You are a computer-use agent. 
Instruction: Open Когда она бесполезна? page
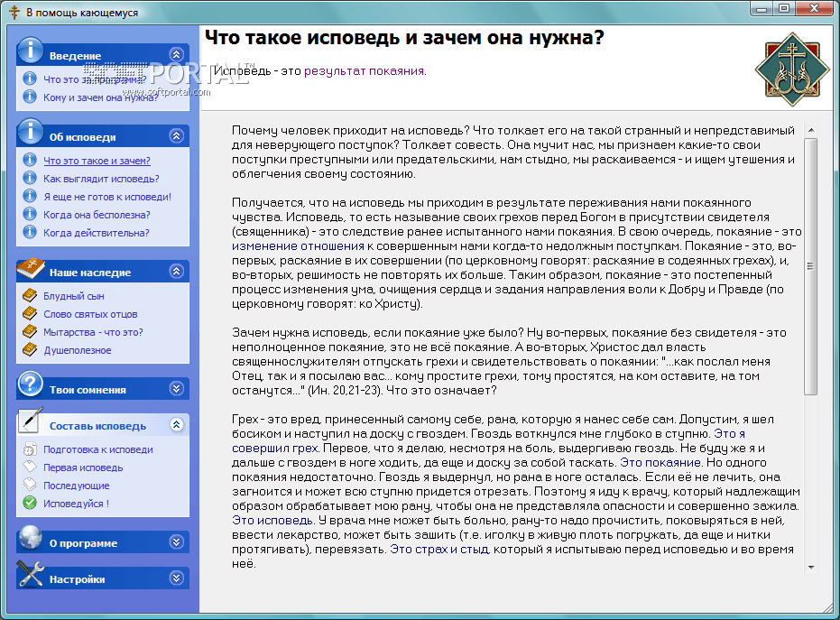tap(97, 215)
